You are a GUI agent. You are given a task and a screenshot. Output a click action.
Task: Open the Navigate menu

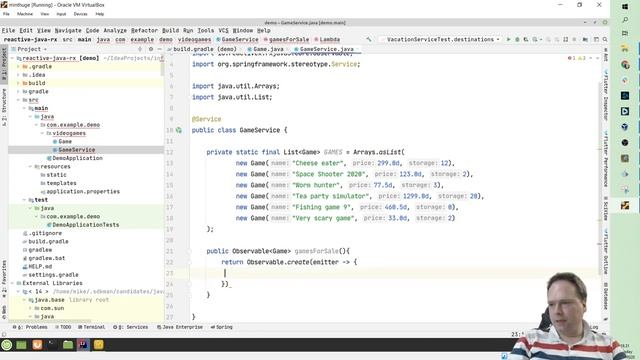(68, 31)
